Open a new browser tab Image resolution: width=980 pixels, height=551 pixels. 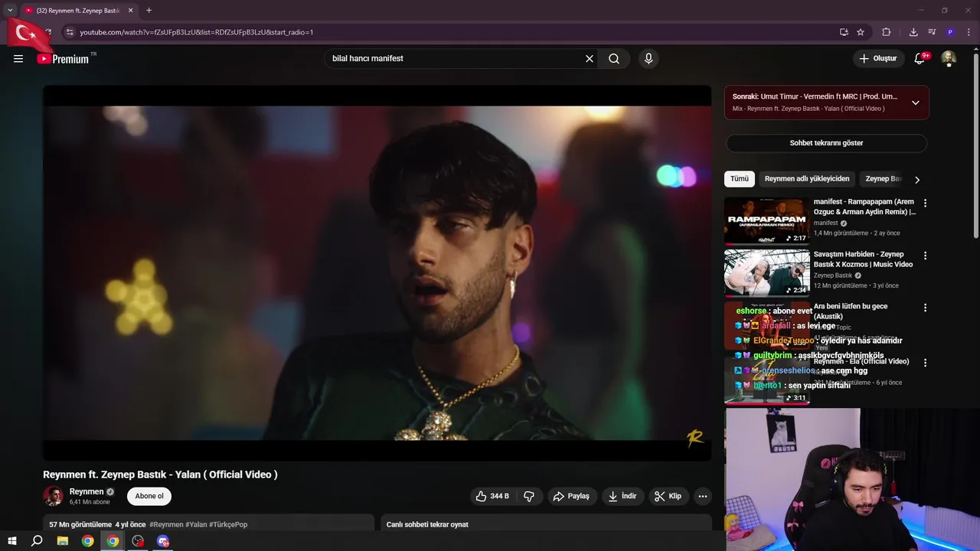149,10
